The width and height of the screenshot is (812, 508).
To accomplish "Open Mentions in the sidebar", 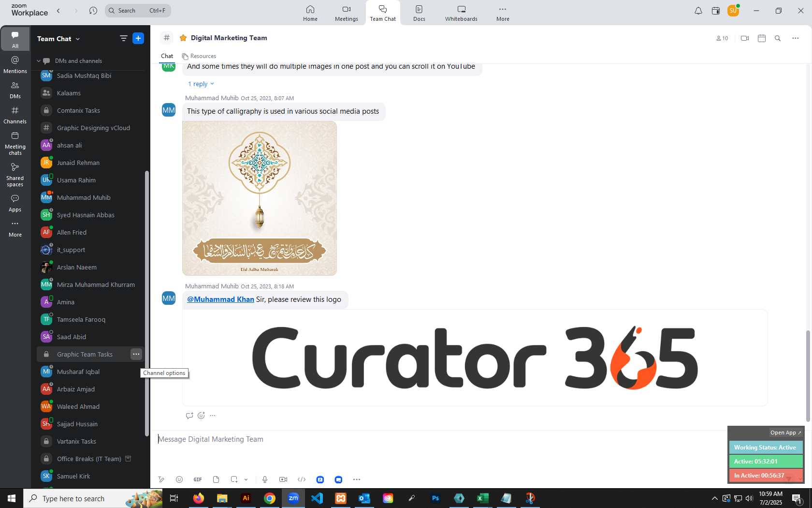I will 15,65.
